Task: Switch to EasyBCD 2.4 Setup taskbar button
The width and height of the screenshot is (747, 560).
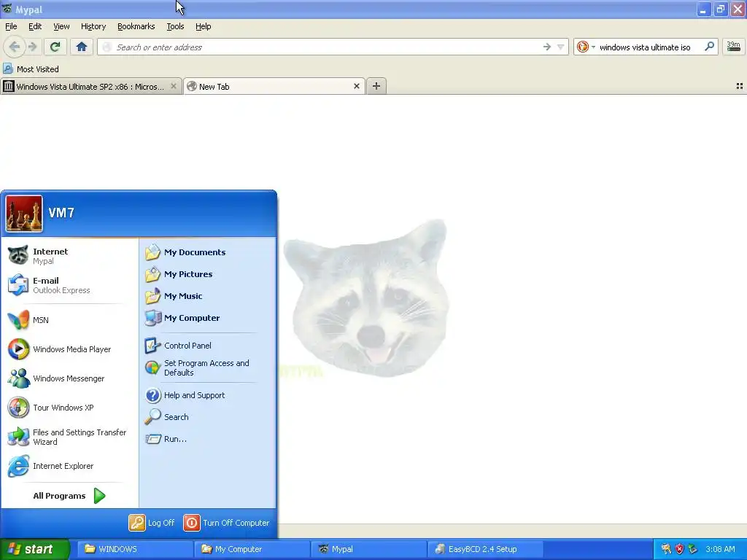Action: [x=485, y=550]
